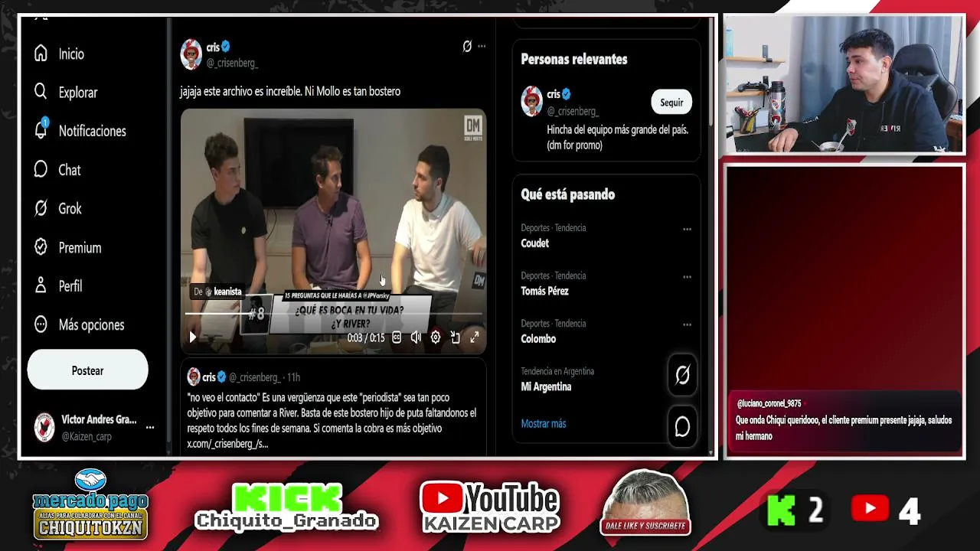Screen dimensions: 980x551
Task: Click the Kick Chiquito_Granado banner
Action: (286, 507)
